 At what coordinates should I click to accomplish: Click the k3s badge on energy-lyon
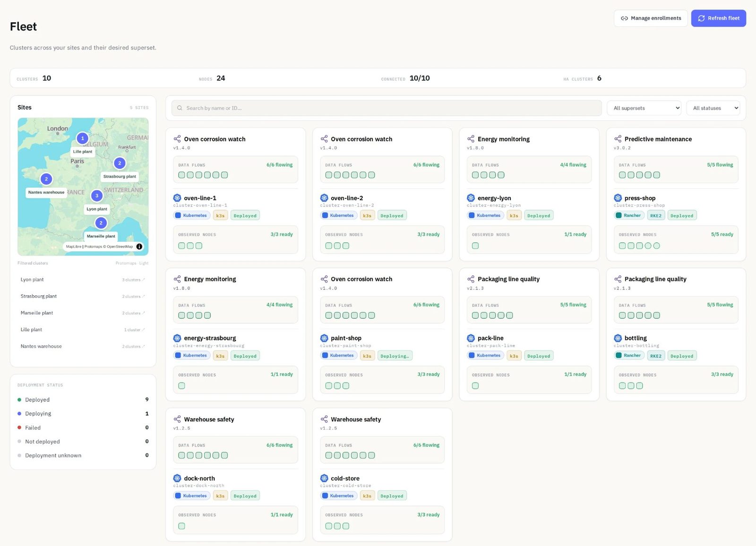coord(514,216)
